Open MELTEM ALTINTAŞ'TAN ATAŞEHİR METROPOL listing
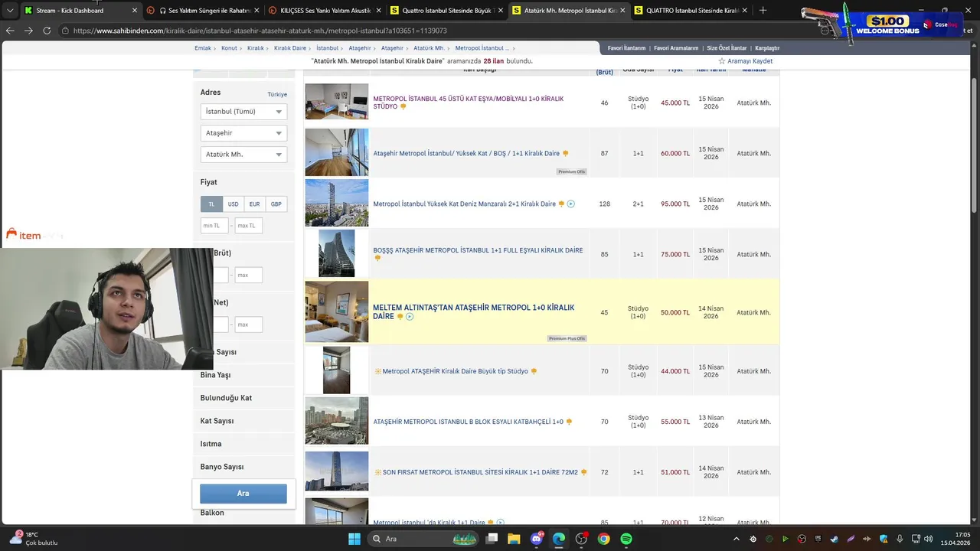This screenshot has width=980, height=551. coord(473,311)
